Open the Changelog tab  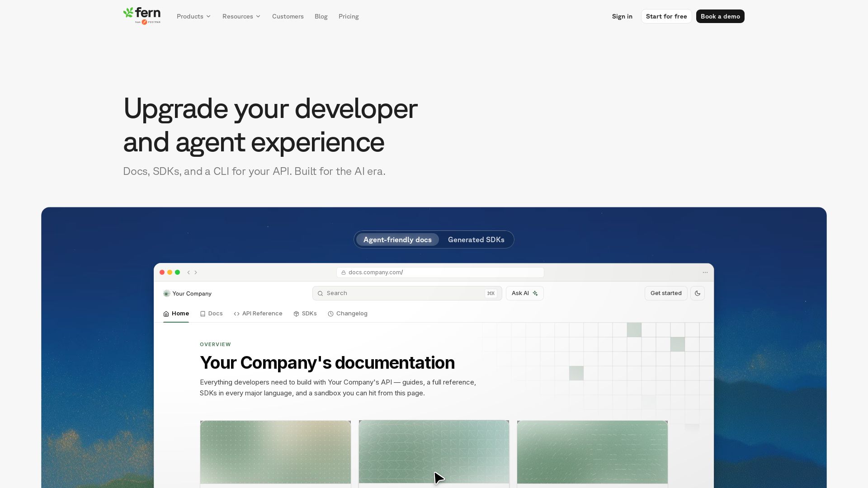click(347, 314)
